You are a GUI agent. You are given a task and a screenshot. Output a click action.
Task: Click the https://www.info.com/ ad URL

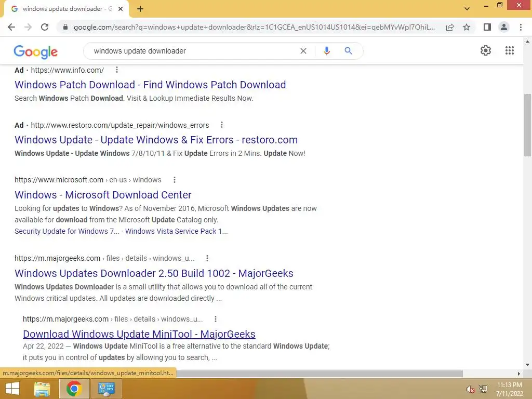click(68, 70)
